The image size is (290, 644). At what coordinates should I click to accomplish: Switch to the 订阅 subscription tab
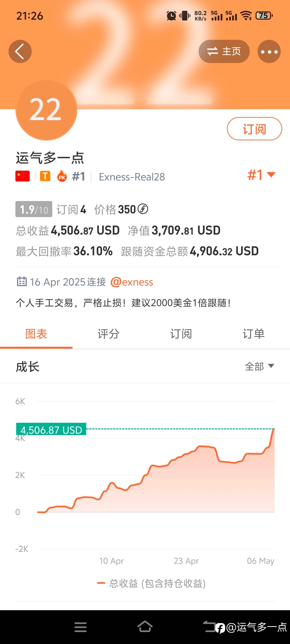181,334
